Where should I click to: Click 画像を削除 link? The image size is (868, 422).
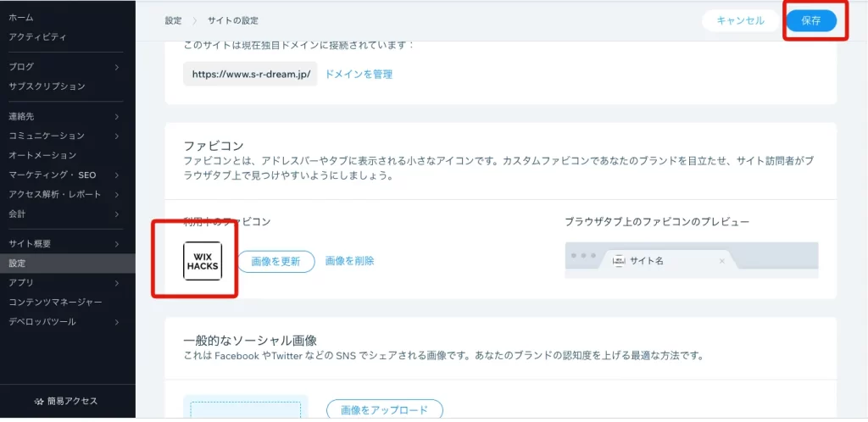(x=350, y=261)
